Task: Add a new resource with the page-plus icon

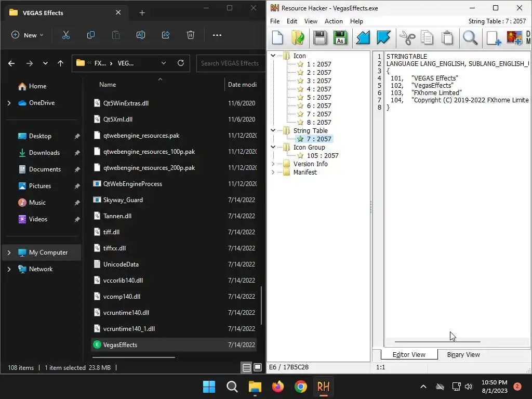Action: (x=494, y=37)
